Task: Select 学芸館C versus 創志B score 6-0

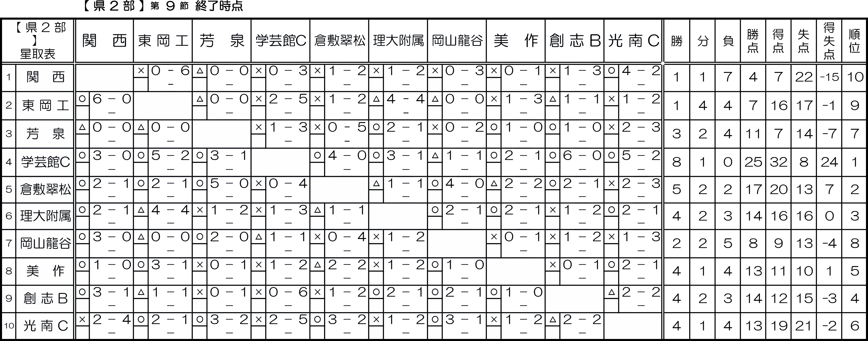Action: pyautogui.click(x=582, y=156)
